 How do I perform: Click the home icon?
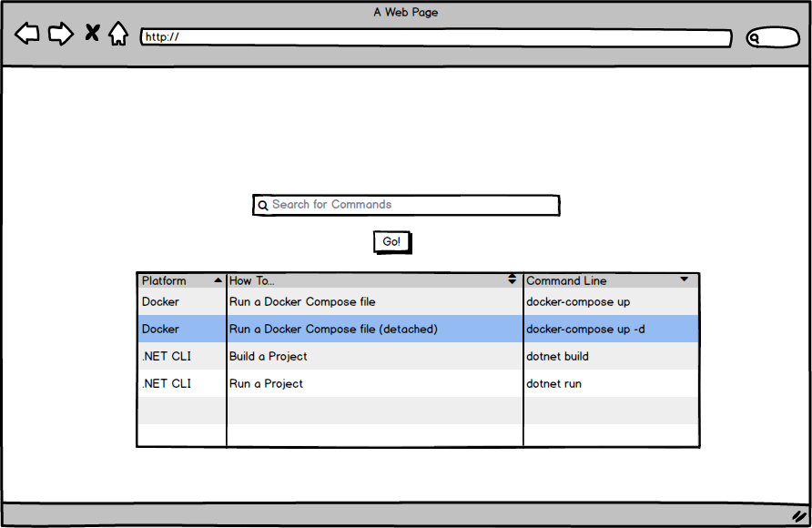[x=119, y=33]
